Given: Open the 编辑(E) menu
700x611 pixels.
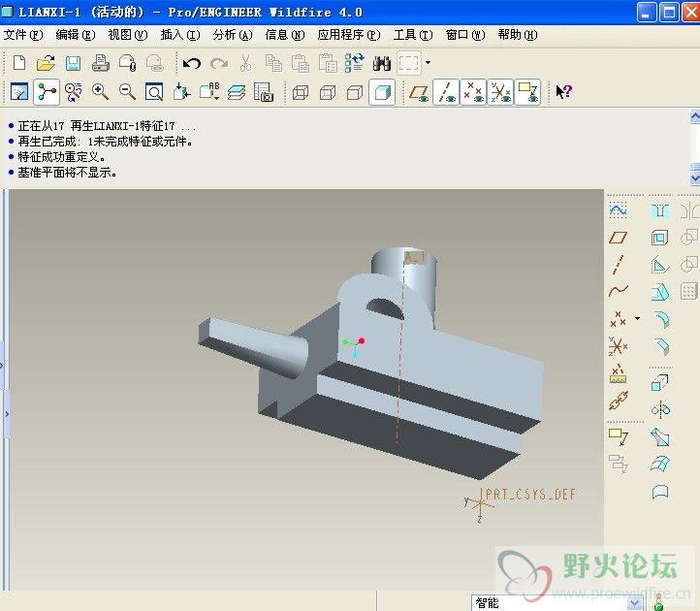Looking at the screenshot, I should [x=76, y=35].
